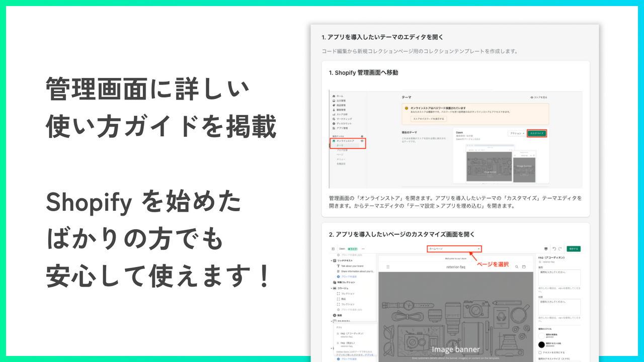The height and width of the screenshot is (362, 644).
Task: Click the 保存する button in the theme editor
Action: click(x=573, y=248)
